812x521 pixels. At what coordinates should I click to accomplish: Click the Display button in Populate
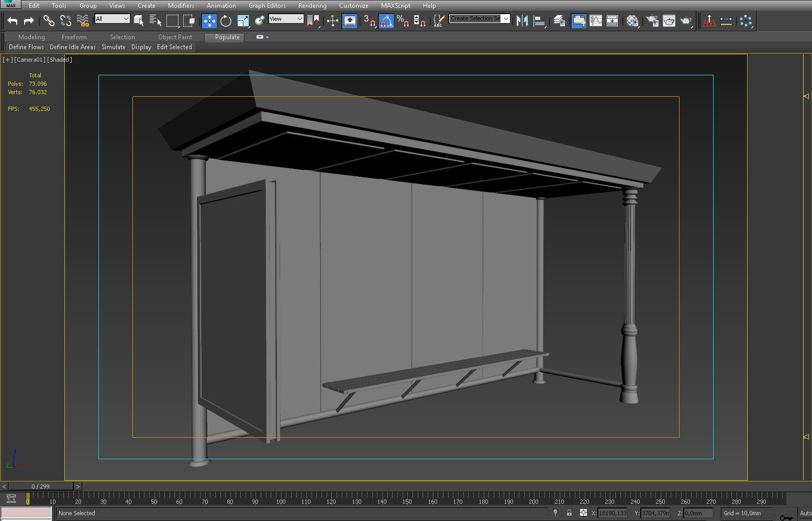141,47
